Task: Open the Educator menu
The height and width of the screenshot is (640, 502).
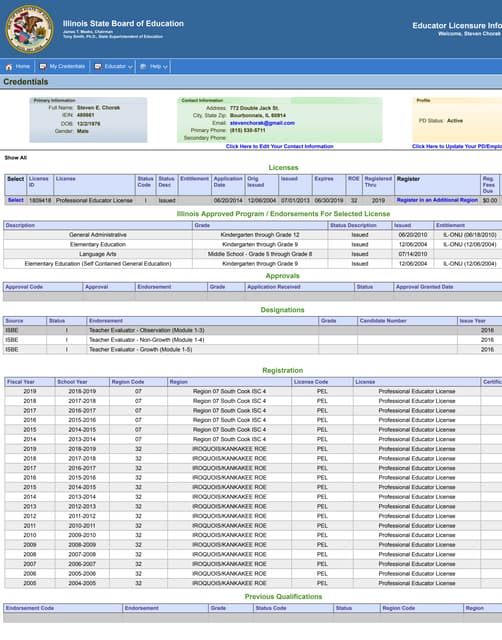Action: (113, 67)
